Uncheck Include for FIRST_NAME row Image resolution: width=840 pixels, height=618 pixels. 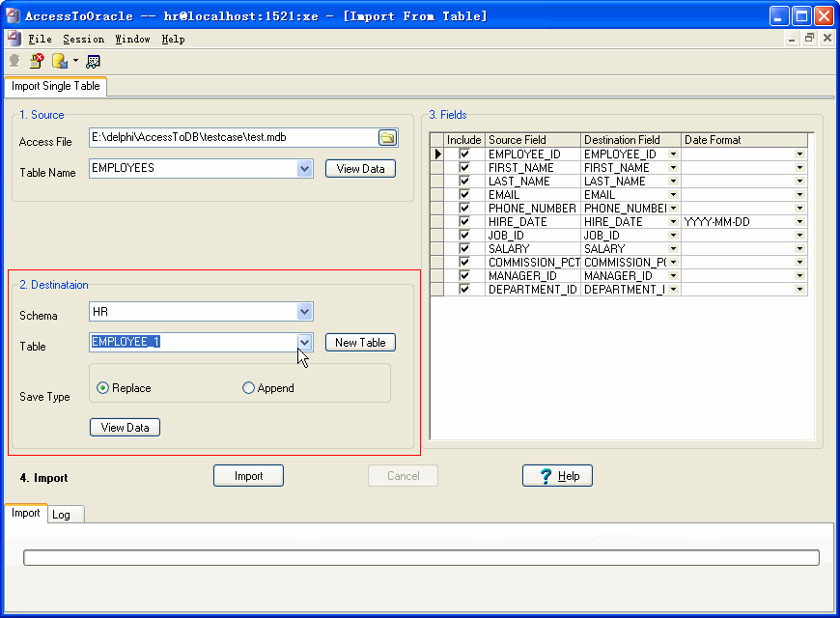pos(464,168)
